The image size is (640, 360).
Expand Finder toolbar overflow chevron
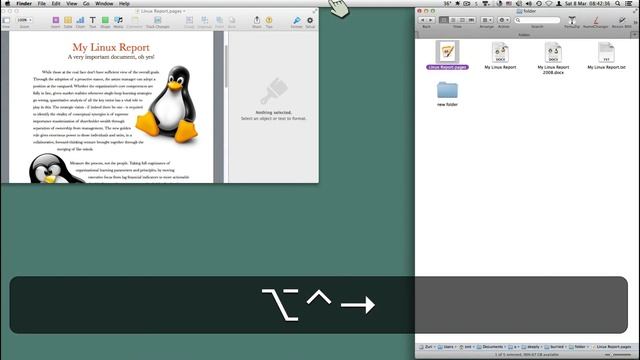tap(636, 22)
